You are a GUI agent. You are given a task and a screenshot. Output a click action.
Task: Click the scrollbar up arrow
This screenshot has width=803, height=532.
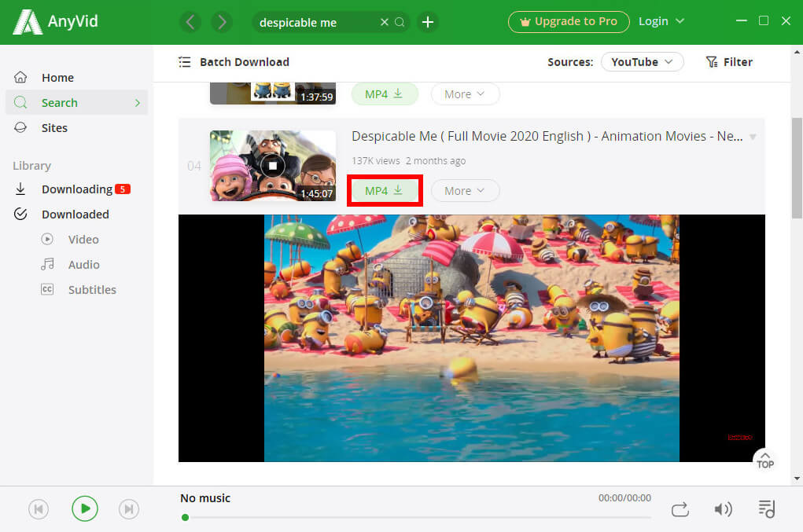tap(797, 52)
